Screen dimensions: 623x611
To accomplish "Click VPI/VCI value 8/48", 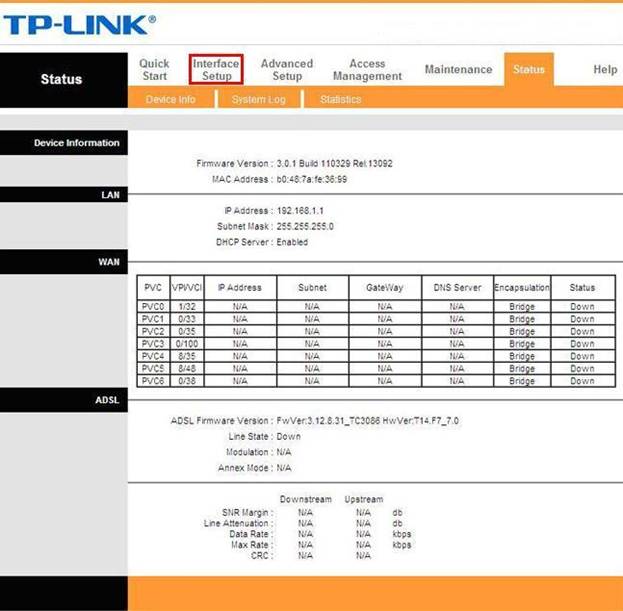I will (x=187, y=368).
